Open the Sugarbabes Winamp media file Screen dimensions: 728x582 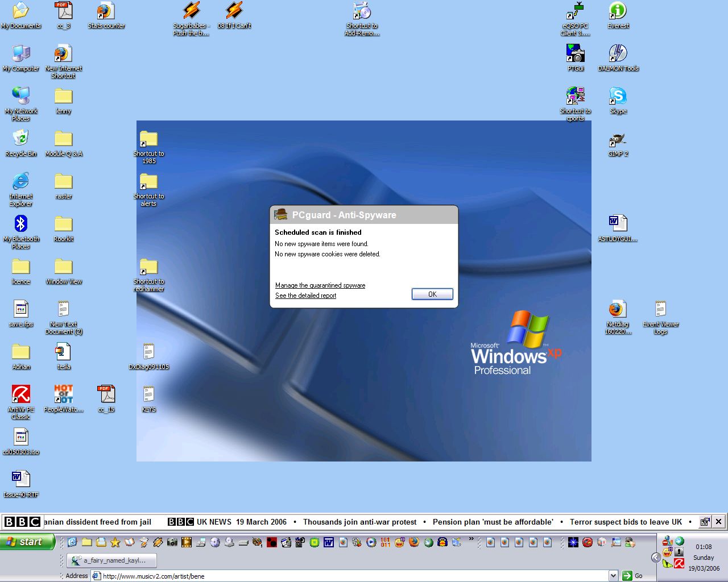[191, 19]
